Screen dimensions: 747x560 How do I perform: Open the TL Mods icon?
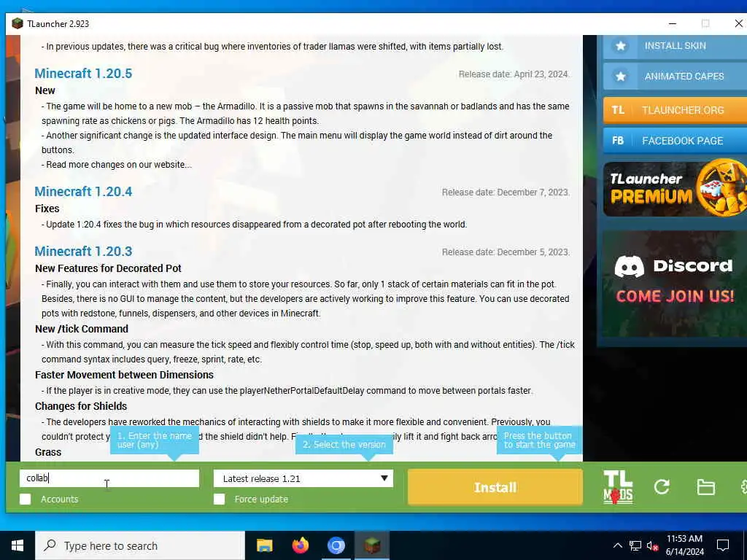pos(618,486)
